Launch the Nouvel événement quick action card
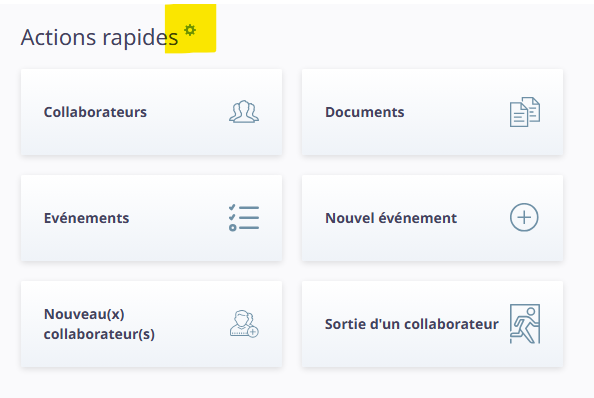 (x=432, y=218)
